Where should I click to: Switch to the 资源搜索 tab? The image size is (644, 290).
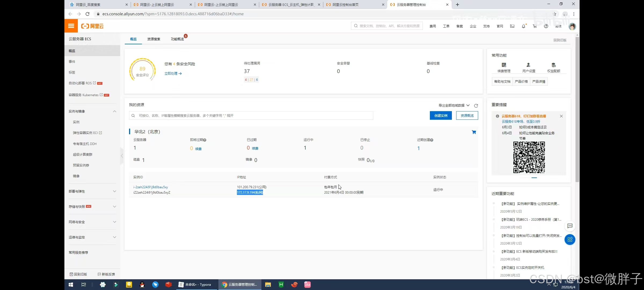pyautogui.click(x=153, y=39)
